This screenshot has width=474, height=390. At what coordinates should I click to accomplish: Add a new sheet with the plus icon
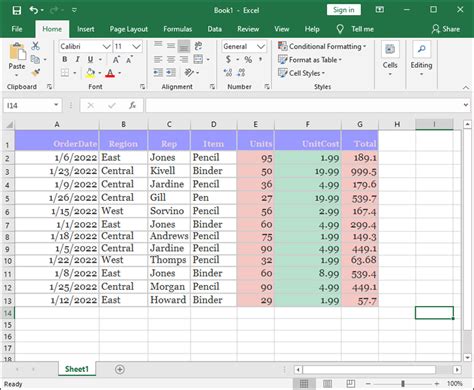click(x=120, y=369)
